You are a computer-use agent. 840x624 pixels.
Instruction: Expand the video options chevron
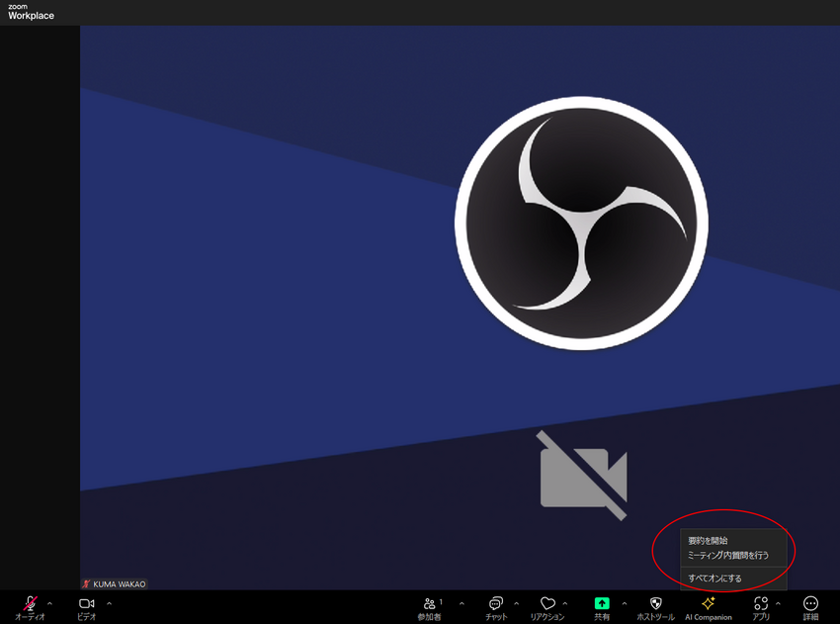tap(110, 603)
